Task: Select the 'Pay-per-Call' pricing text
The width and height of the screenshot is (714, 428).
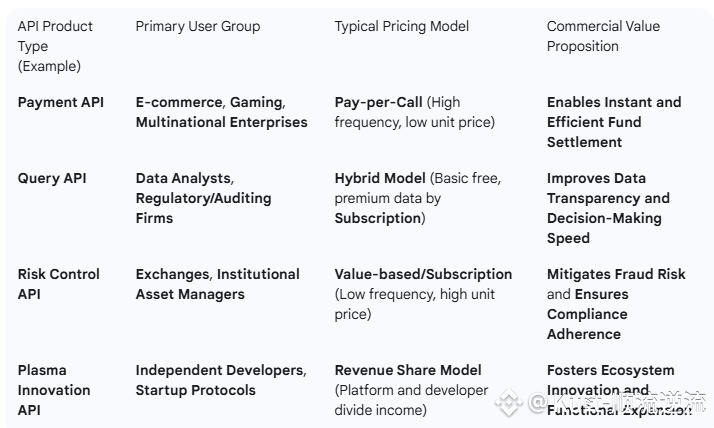Action: 378,102
